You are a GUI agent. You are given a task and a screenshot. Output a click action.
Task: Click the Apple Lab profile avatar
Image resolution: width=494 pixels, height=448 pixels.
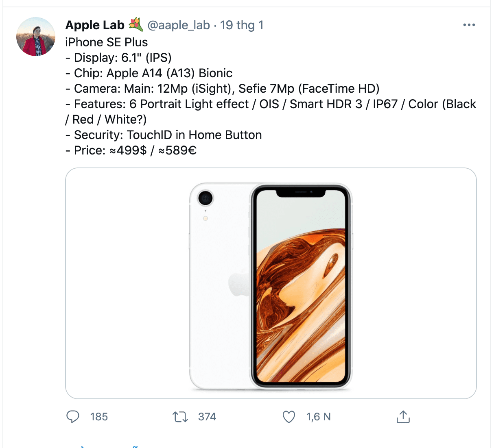[36, 37]
